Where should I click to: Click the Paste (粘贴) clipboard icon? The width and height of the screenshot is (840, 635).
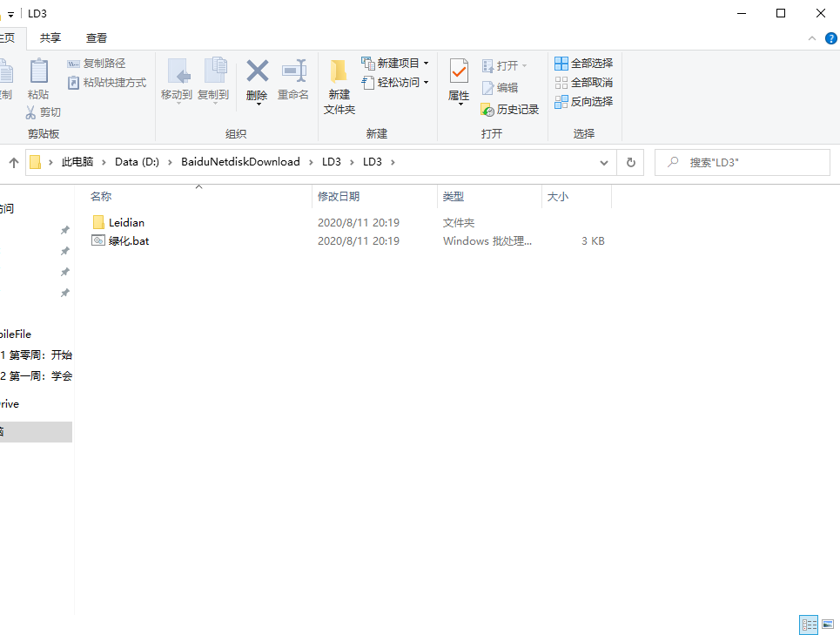(x=38, y=71)
